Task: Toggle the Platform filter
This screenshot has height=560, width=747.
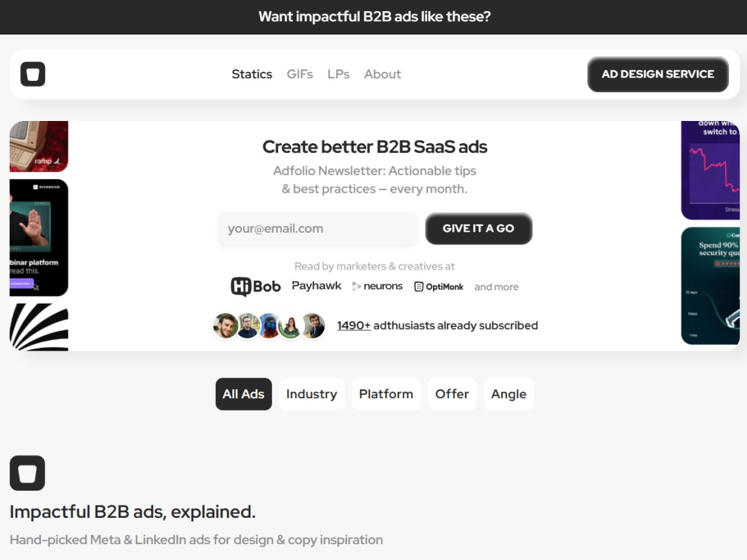Action: tap(386, 394)
